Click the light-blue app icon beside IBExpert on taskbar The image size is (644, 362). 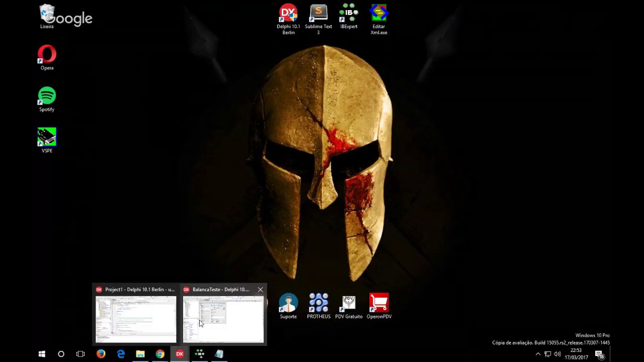219,354
